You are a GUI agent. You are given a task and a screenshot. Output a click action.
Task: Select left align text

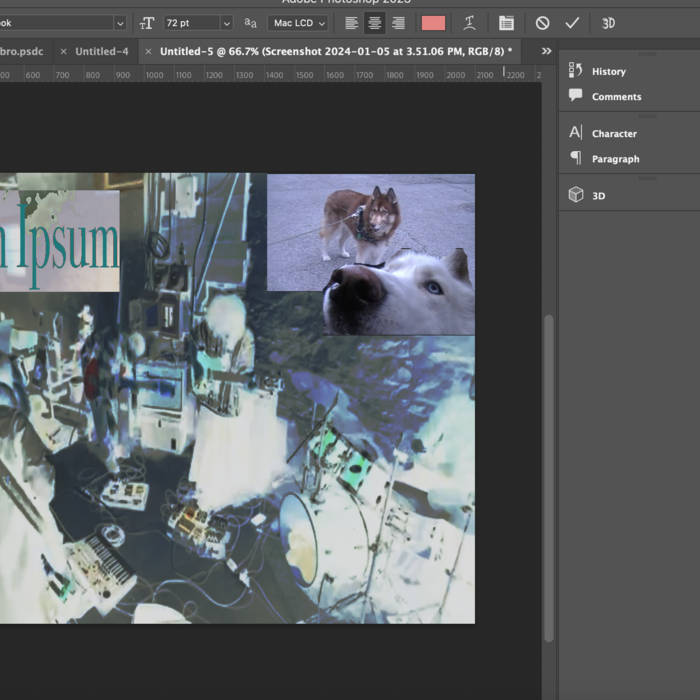351,23
